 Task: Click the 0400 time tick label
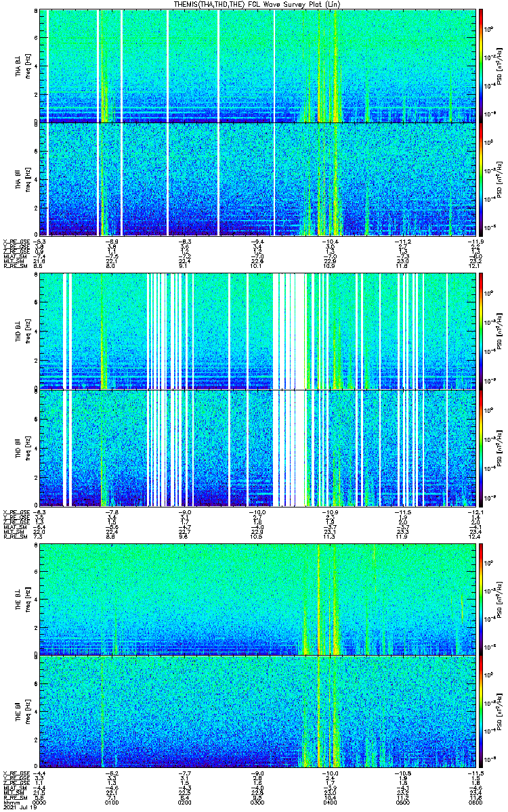(x=329, y=803)
